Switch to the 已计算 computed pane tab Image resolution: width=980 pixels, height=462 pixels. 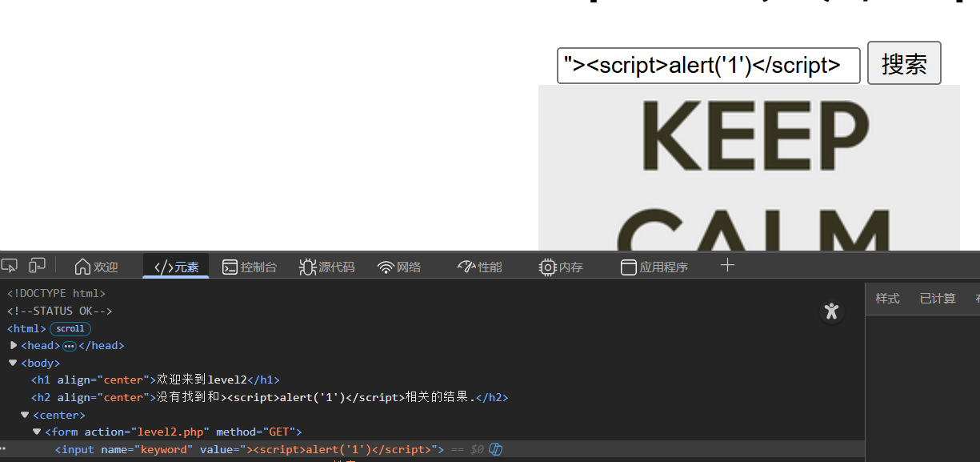[x=938, y=299]
